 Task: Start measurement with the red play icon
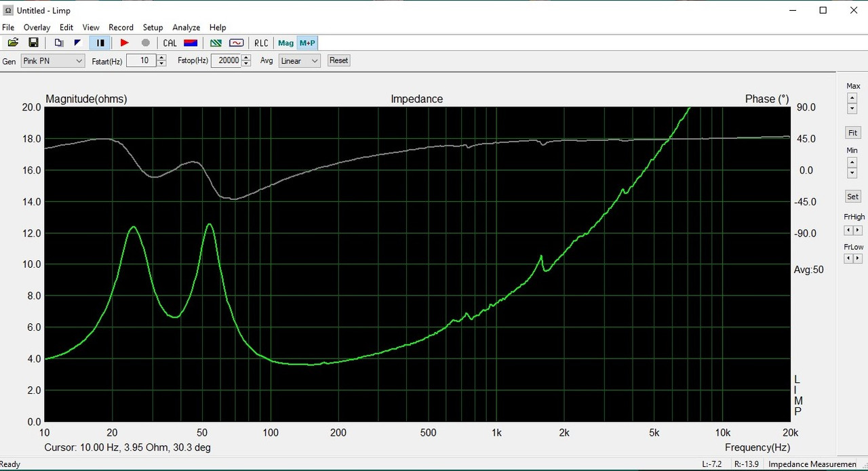tap(124, 43)
